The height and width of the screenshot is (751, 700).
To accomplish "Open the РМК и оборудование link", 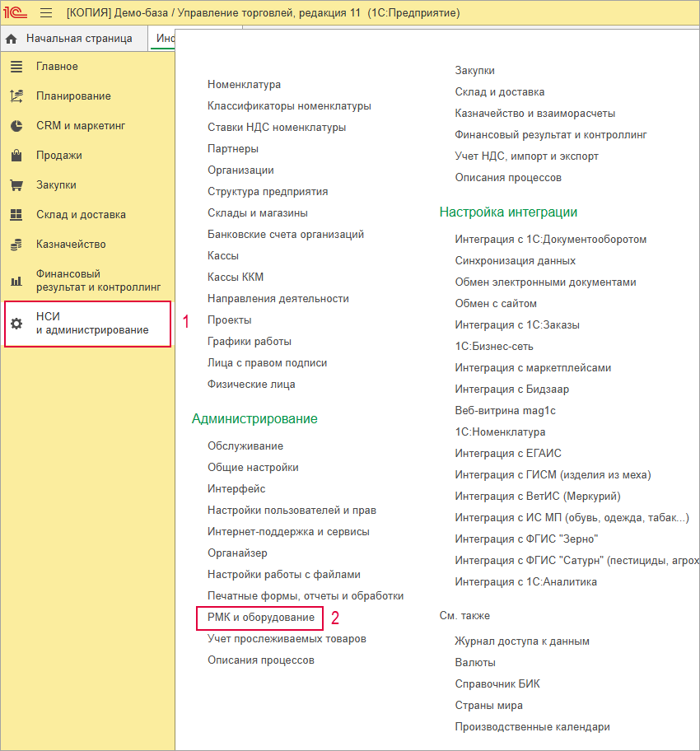I will 260,618.
